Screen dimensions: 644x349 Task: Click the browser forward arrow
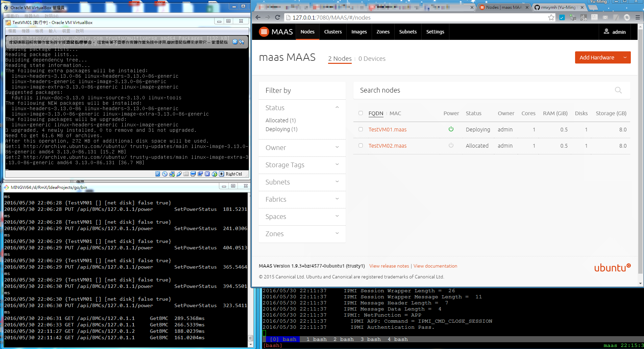click(268, 18)
